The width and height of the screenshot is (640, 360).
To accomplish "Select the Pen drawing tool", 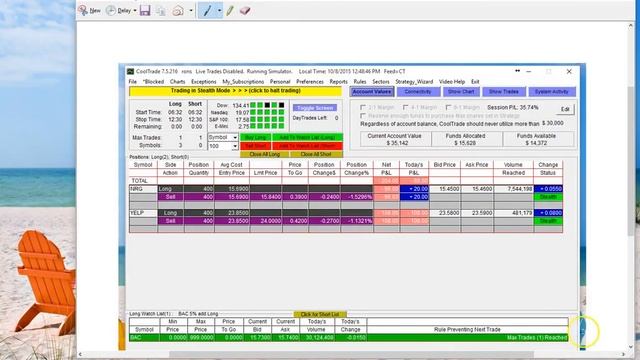I will pyautogui.click(x=207, y=11).
